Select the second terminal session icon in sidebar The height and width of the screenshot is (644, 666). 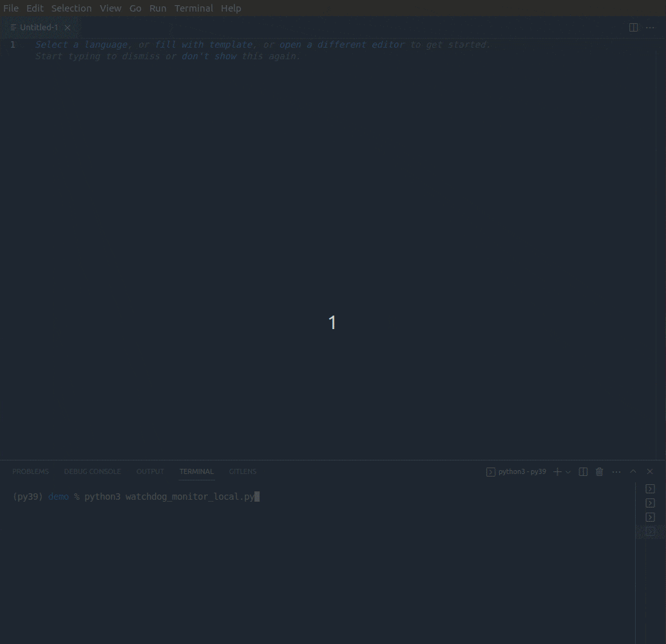pyautogui.click(x=650, y=502)
